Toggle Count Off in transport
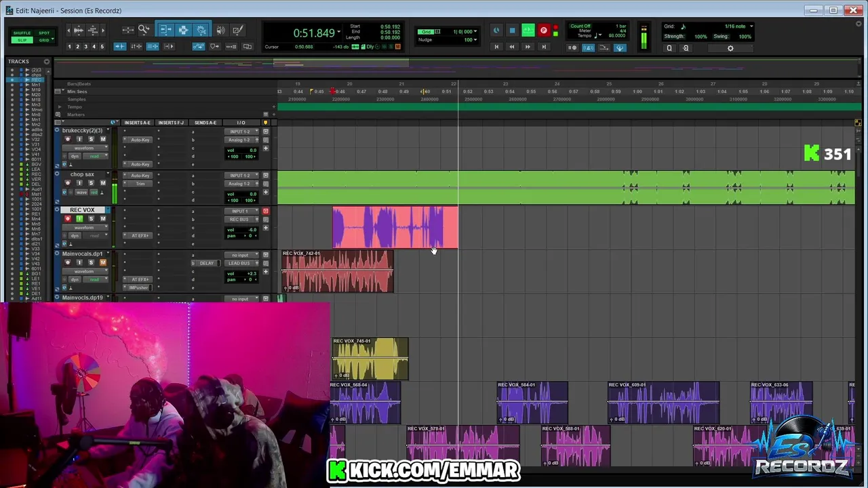This screenshot has width=868, height=488. 580,26
